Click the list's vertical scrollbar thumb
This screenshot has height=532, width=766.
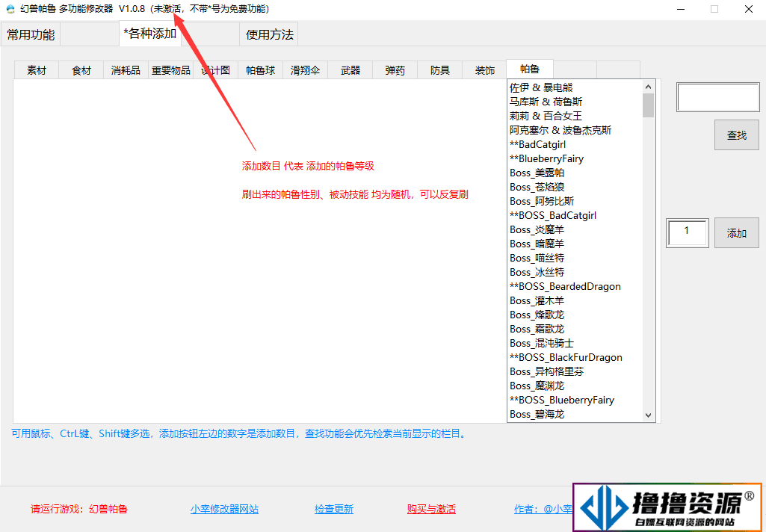click(x=648, y=105)
